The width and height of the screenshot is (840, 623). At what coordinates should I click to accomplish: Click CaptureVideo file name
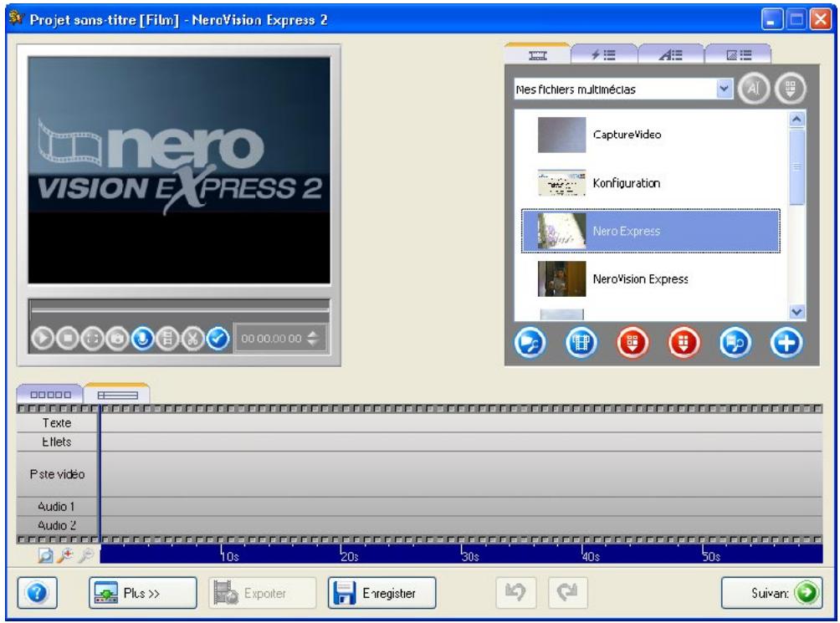pyautogui.click(x=627, y=135)
